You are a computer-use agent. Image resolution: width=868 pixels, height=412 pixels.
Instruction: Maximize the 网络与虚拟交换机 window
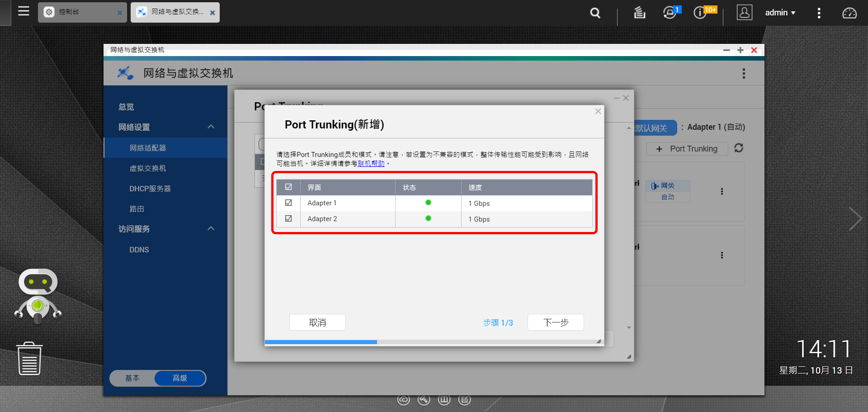pos(740,50)
